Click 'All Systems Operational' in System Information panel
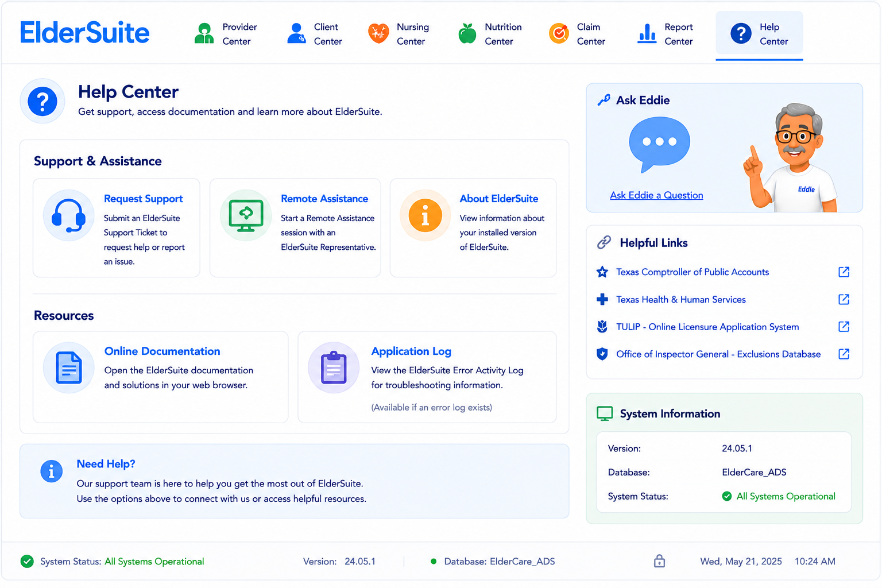 pos(786,496)
